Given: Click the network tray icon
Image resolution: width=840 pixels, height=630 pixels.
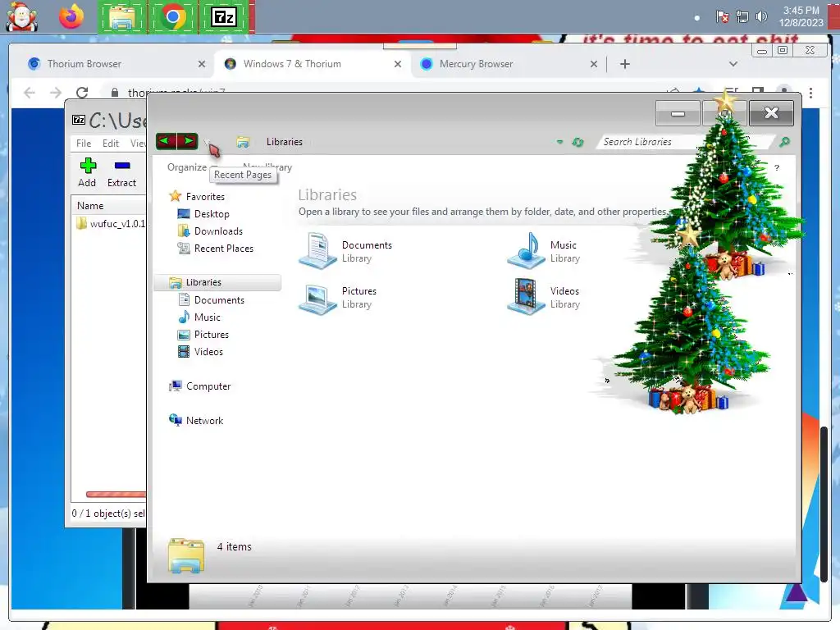Looking at the screenshot, I should pos(742,16).
